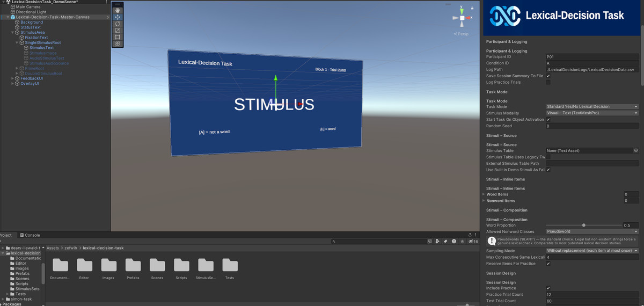
Task: Click the 'Search by Import Log Type' exclamation icon
Action: point(454,242)
